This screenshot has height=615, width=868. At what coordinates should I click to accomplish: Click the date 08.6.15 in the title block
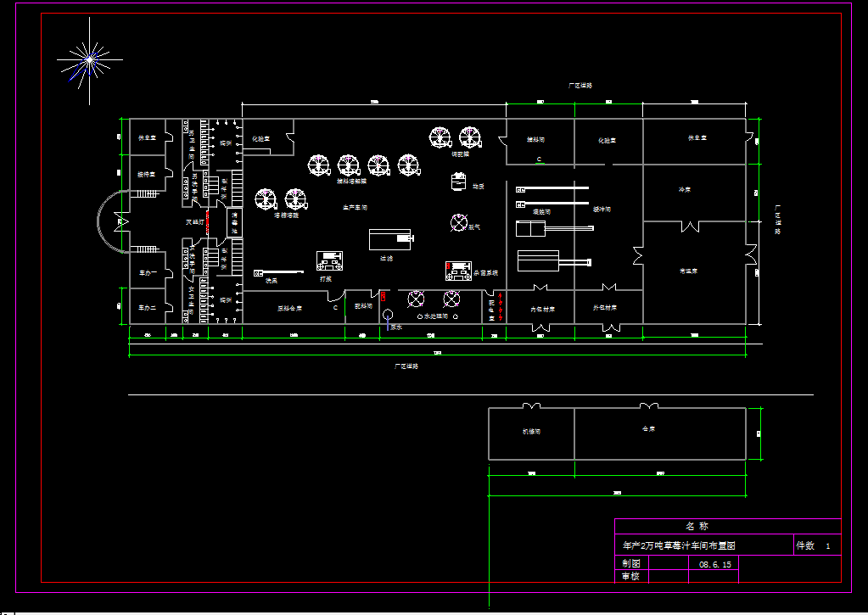coord(714,564)
